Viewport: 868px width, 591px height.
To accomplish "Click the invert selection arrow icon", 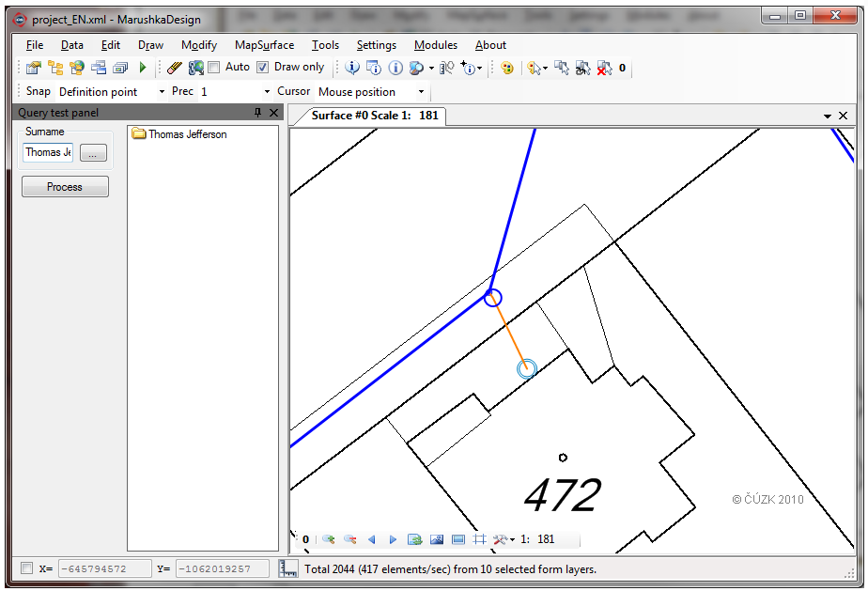I will (x=583, y=68).
